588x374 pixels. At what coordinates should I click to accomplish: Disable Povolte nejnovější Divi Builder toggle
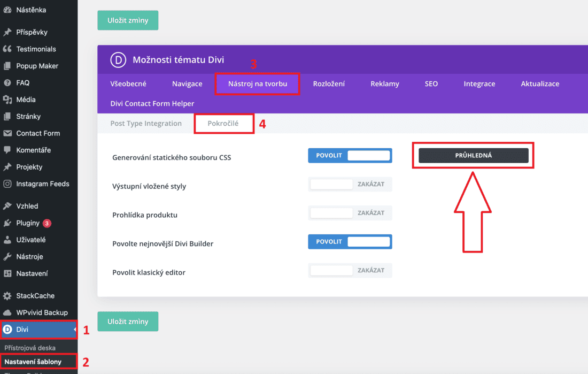pyautogui.click(x=350, y=242)
